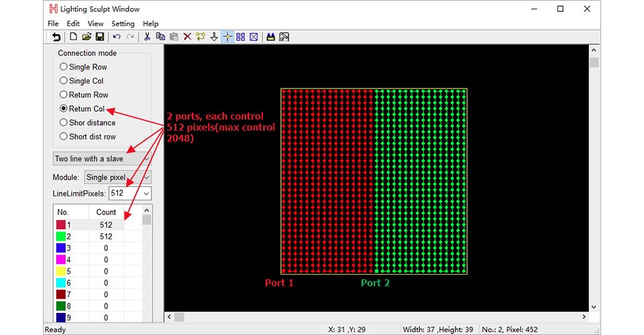This screenshot has width=644, height=335.
Task: Open the 'Two line with a slave' dropdown
Action: coord(102,159)
